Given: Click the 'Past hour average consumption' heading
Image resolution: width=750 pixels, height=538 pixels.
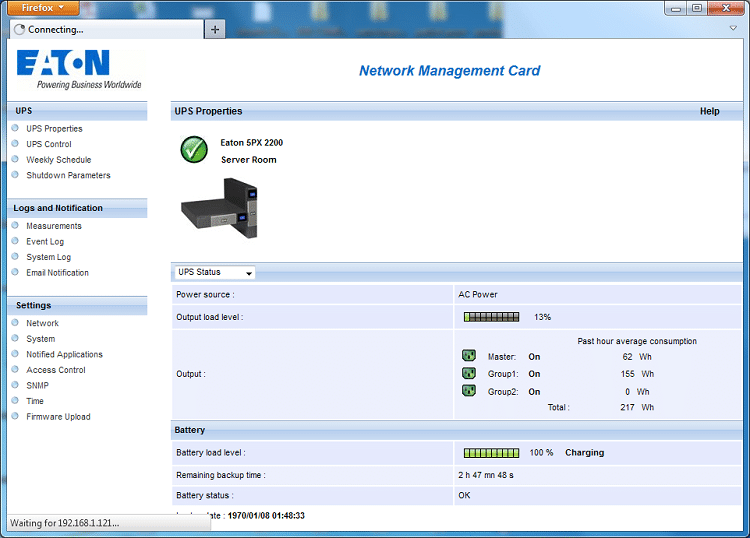Looking at the screenshot, I should coord(637,341).
